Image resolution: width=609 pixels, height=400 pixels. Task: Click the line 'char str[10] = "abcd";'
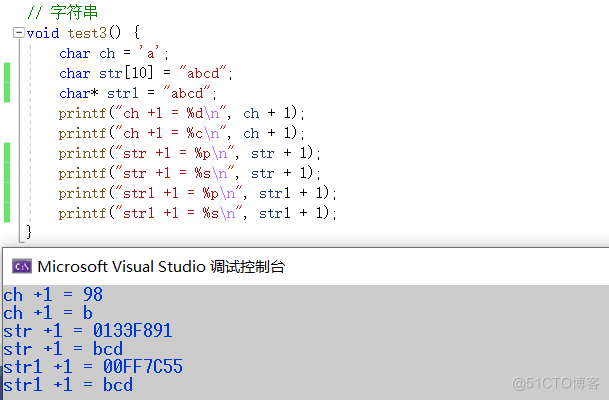146,73
